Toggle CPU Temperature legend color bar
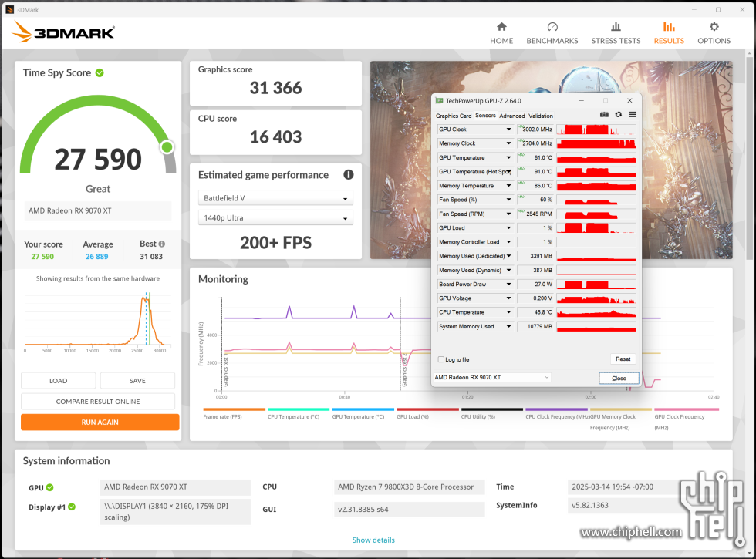Viewport: 756px width, 559px height. pos(299,409)
